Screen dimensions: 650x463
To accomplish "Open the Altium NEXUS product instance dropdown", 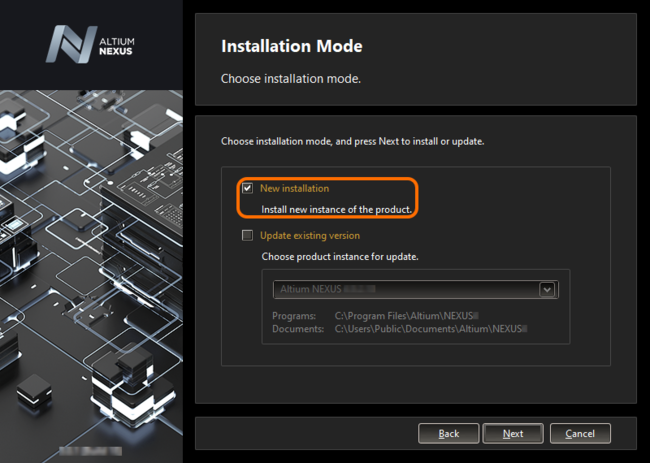I will coord(416,289).
